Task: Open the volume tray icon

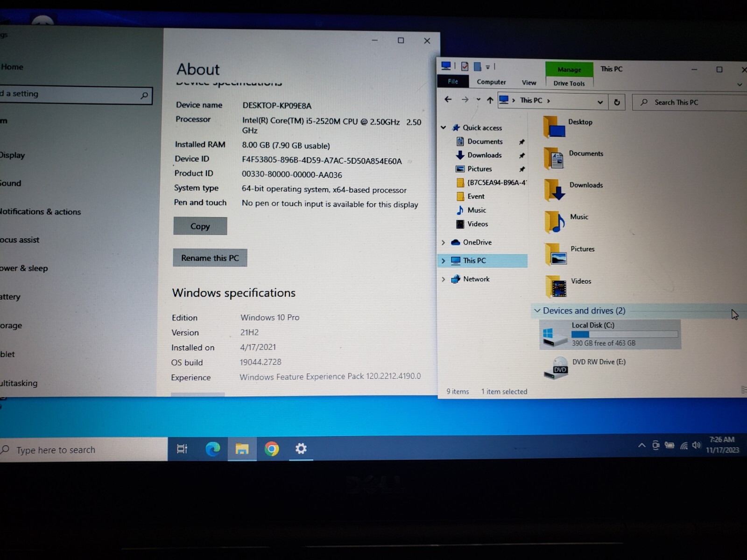Action: (697, 445)
